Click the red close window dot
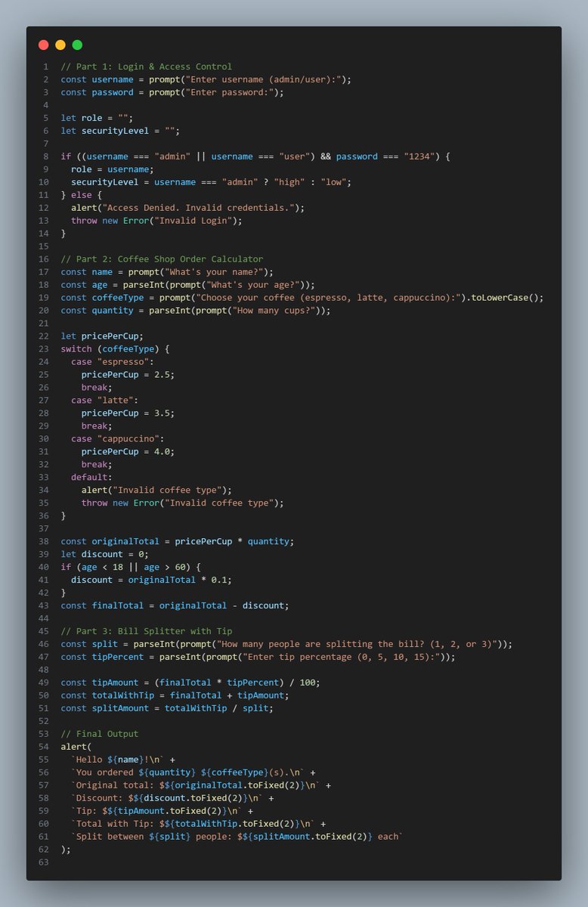Viewport: 588px width, 907px height. click(44, 45)
